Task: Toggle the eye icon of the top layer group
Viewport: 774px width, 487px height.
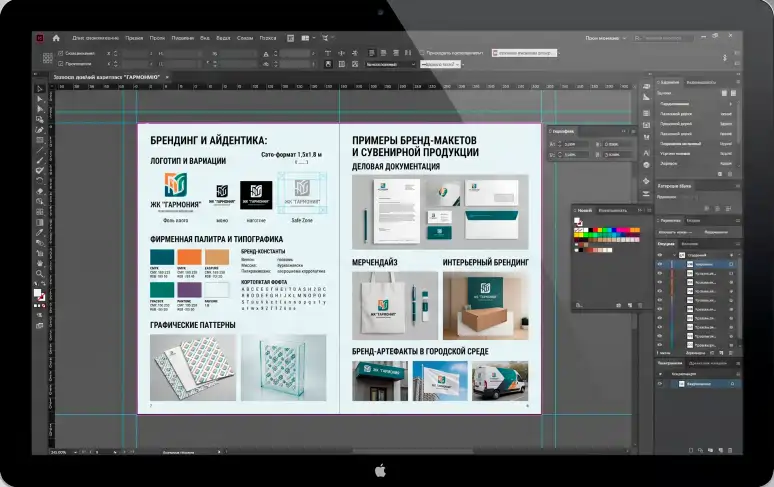Action: pos(659,255)
